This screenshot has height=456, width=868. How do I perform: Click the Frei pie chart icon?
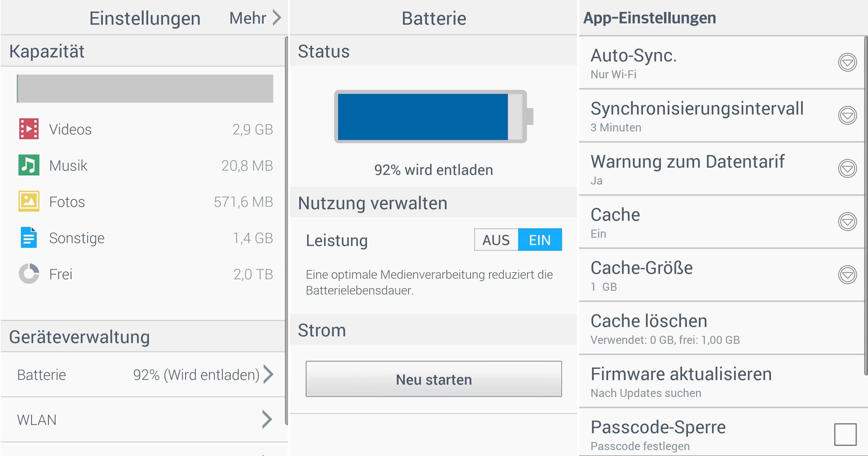pyautogui.click(x=29, y=274)
